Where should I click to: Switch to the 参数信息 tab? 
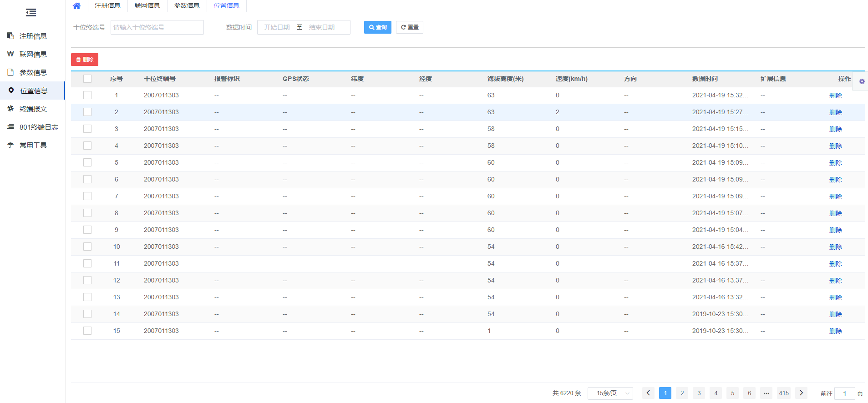point(187,6)
